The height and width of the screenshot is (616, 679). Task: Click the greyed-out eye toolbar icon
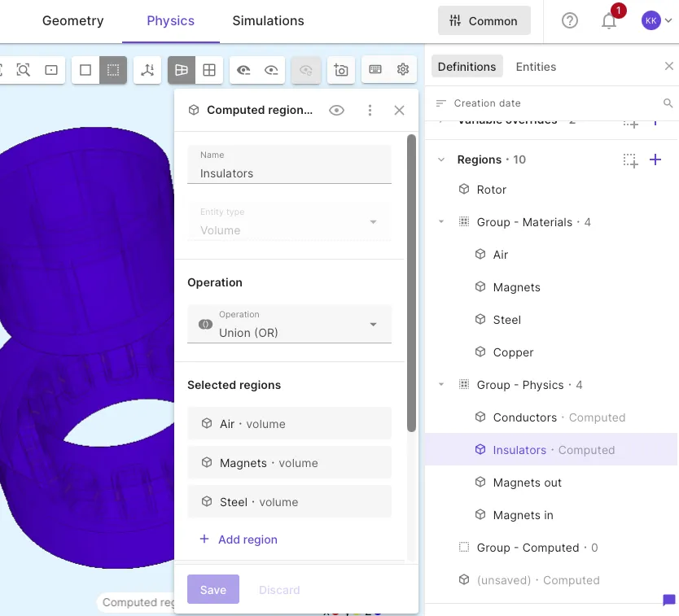click(306, 70)
